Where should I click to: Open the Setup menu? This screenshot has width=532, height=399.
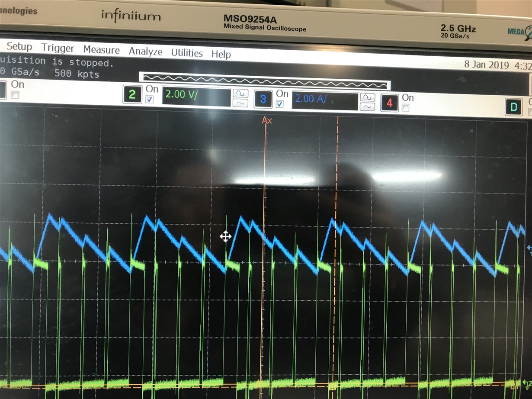19,46
